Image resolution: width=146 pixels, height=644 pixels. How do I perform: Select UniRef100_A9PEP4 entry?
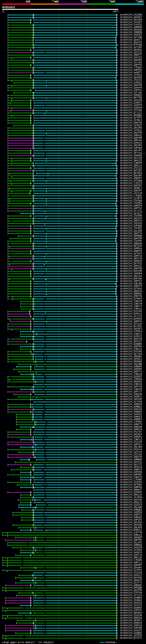coord(131,206)
